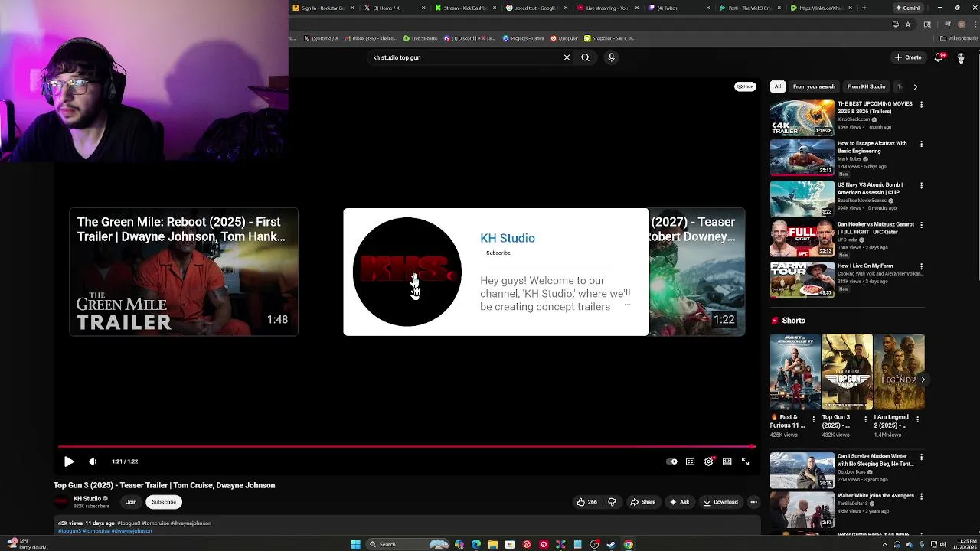Open options for 'The Best Upcoming Movies'

pos(921,104)
